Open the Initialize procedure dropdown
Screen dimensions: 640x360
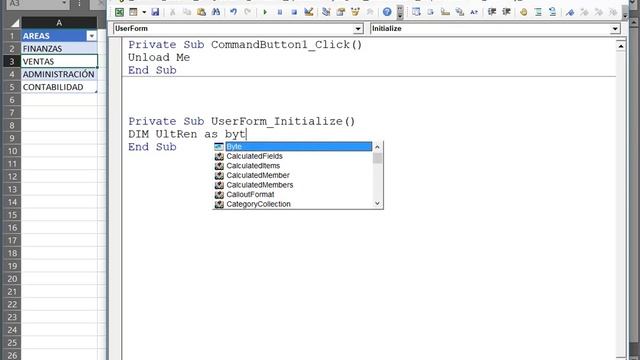(x=615, y=29)
